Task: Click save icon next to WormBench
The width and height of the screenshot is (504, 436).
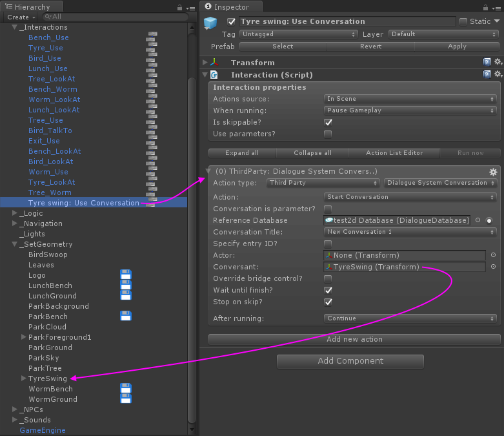Action: click(x=126, y=388)
